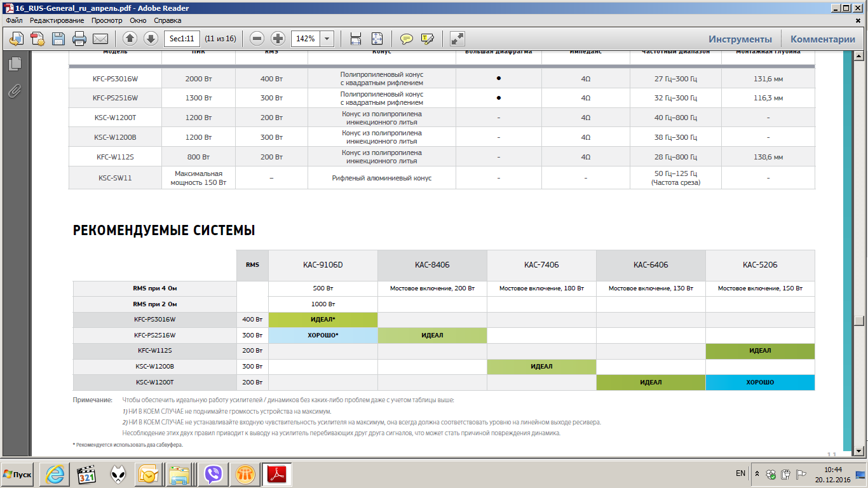Click the 2000 Вт peak power cell

199,78
